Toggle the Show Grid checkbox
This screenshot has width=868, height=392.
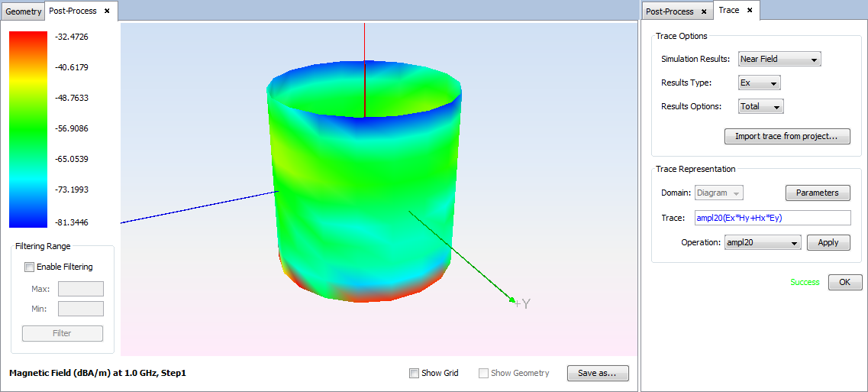[x=414, y=373]
